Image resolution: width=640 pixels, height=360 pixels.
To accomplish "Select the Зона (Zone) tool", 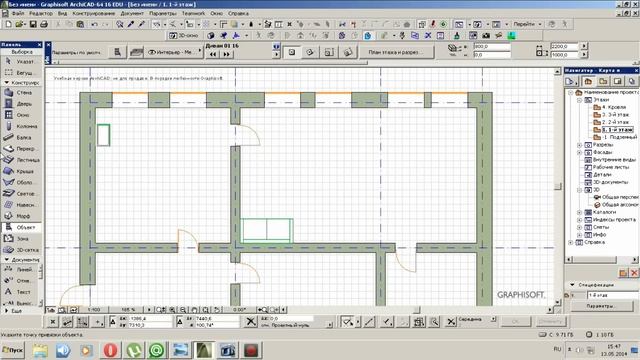I will click(x=21, y=238).
